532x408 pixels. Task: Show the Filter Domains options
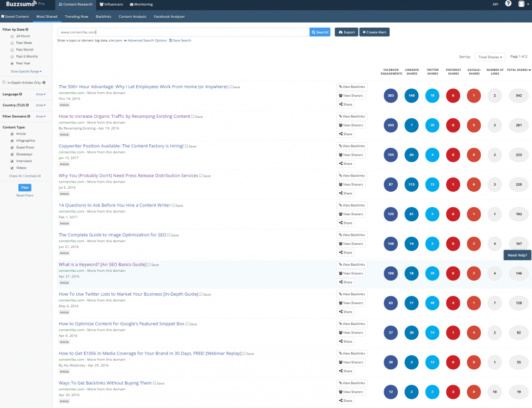click(x=41, y=116)
